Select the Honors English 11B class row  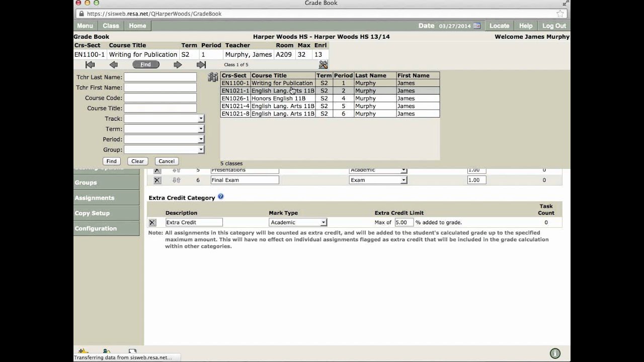coord(330,99)
